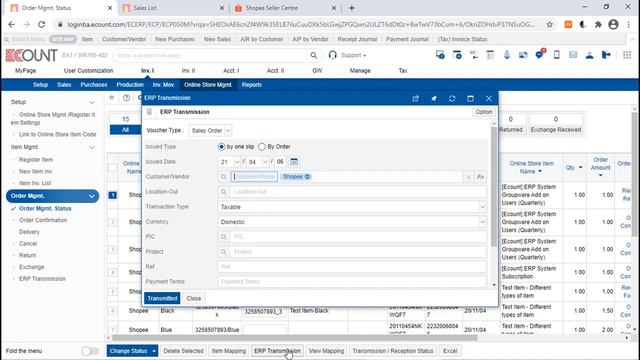Viewport: 640px width, 360px height.
Task: Tick the checkbox for order row 1
Action: [x=112, y=195]
